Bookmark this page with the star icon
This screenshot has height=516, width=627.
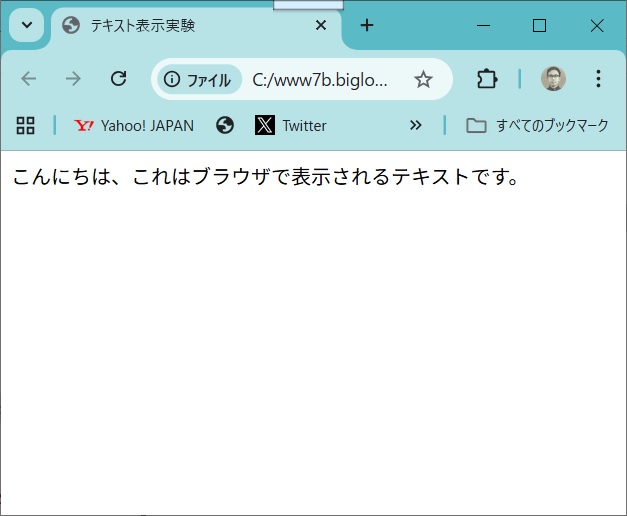click(x=423, y=80)
